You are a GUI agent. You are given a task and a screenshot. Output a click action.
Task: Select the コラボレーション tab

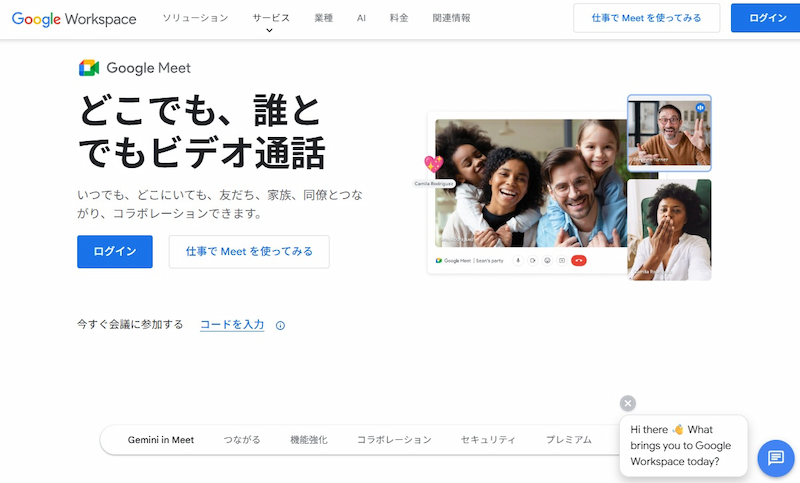click(394, 440)
